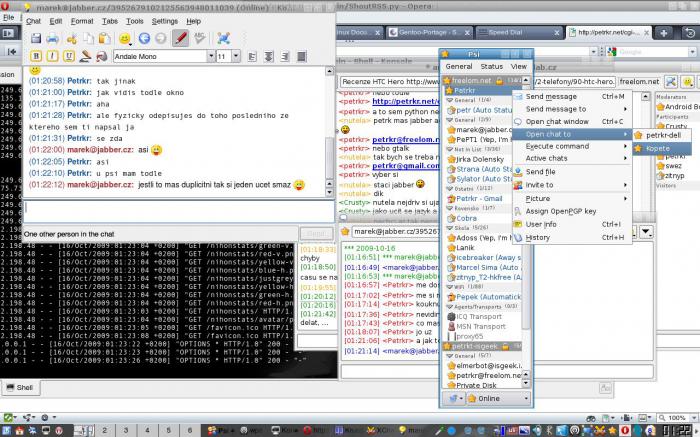
Task: Open the Format menu
Action: pos(82,21)
